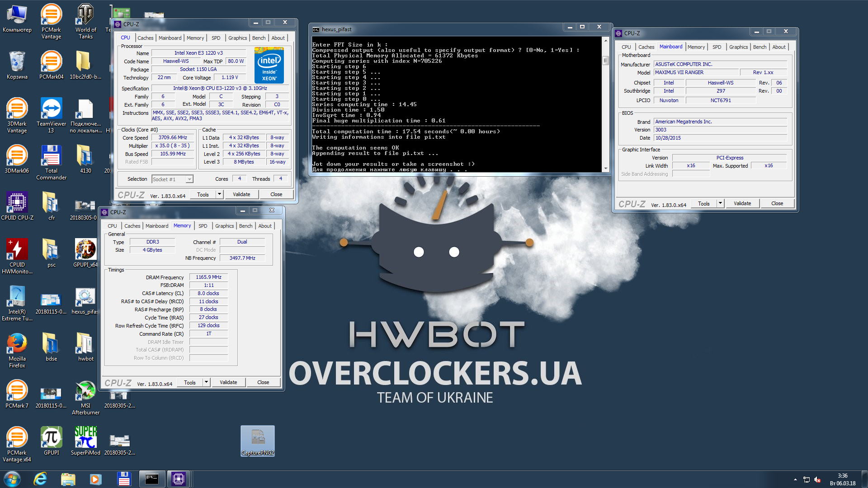This screenshot has width=868, height=488.
Task: Launch CPUID HWMonitor shortcut
Action: (x=17, y=256)
